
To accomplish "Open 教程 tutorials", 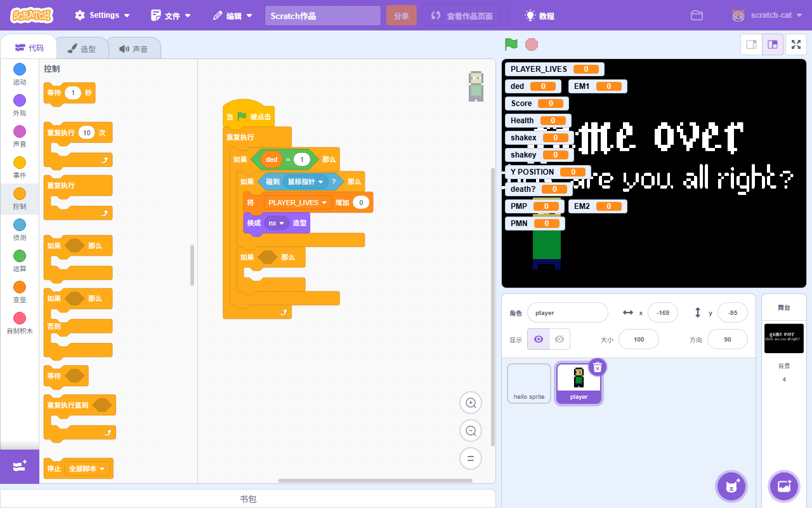I will 539,16.
